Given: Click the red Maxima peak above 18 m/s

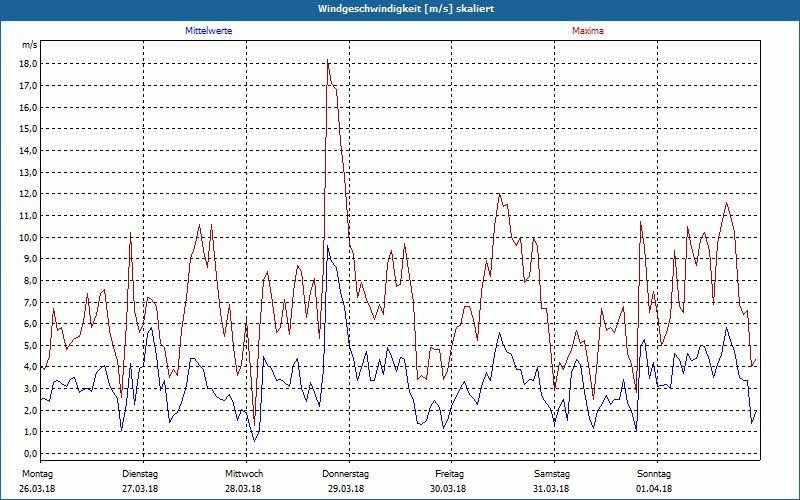Looking at the screenshot, I should [x=328, y=60].
